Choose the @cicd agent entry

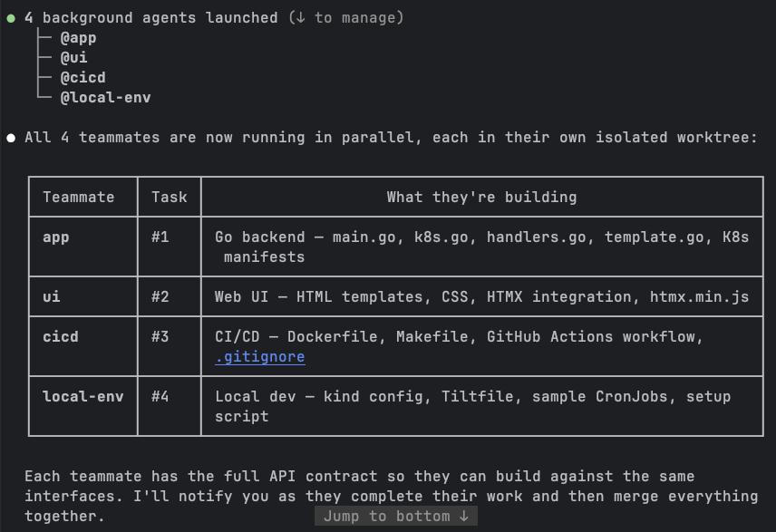pos(82,78)
